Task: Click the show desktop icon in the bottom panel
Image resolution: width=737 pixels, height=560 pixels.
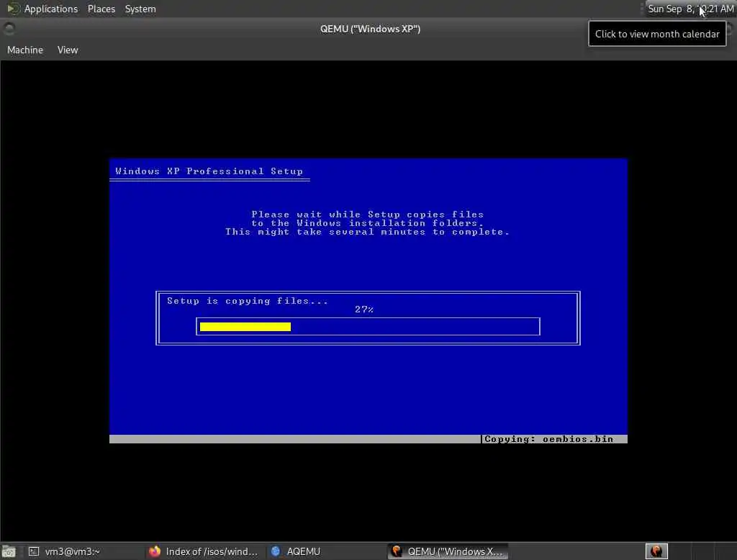Action: point(9,551)
